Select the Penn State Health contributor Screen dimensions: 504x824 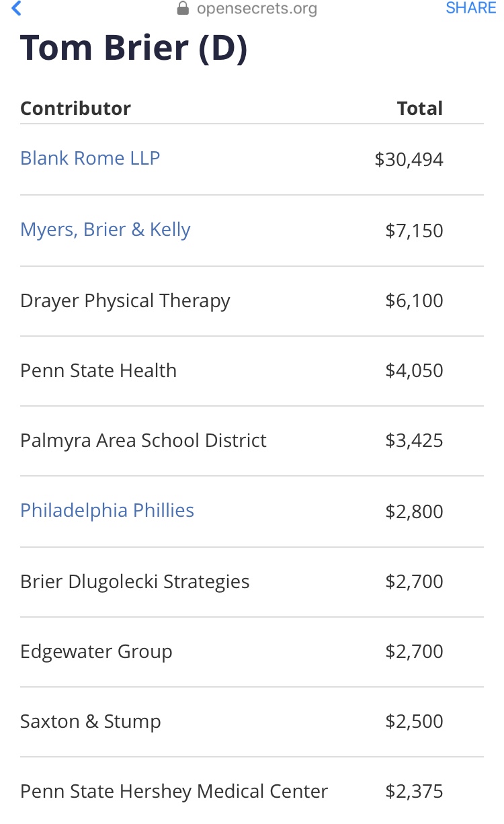98,370
